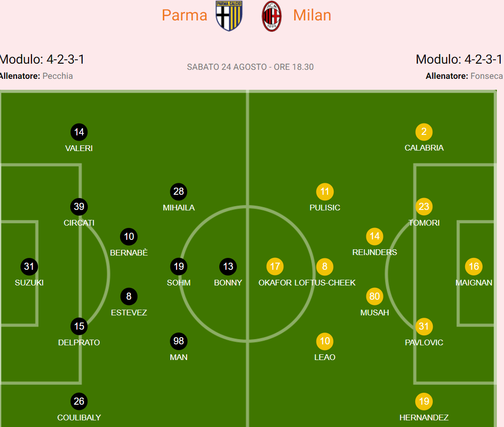Click the HERNANDEZ player name label
The width and height of the screenshot is (504, 427).
[x=424, y=418]
